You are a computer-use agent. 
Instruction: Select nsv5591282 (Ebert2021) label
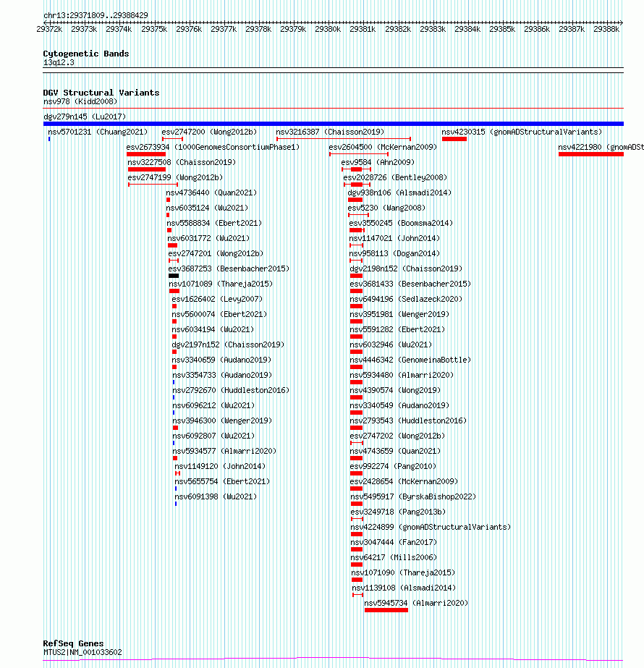397,330
